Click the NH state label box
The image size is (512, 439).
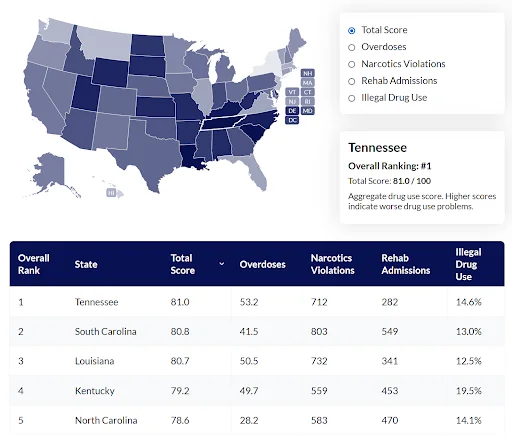click(x=308, y=73)
